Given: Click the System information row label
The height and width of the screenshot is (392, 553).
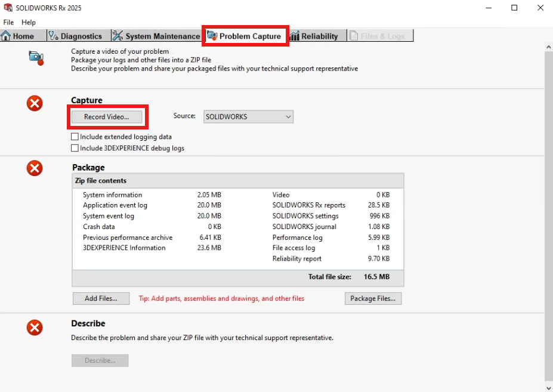Looking at the screenshot, I should [x=113, y=195].
